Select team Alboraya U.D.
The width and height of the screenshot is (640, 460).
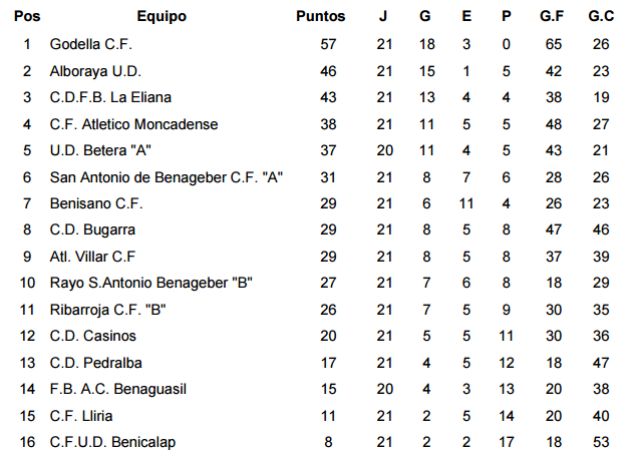pos(96,71)
